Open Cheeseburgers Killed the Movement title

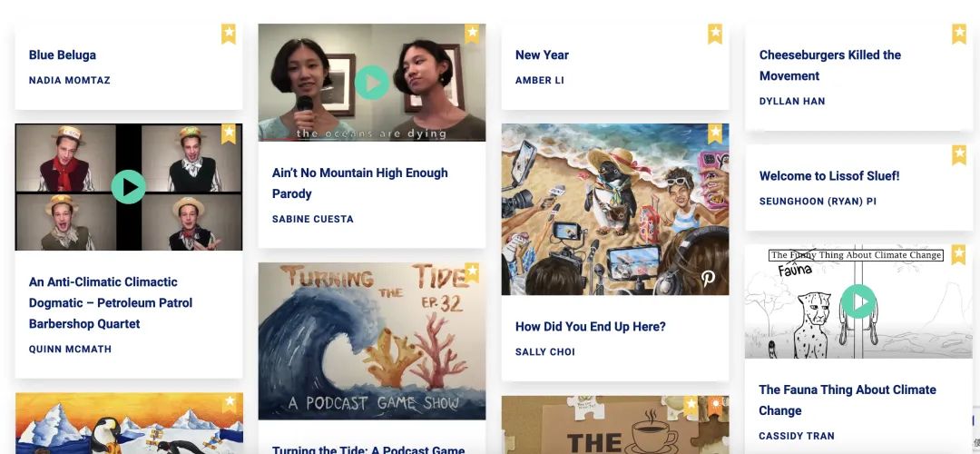tap(830, 65)
